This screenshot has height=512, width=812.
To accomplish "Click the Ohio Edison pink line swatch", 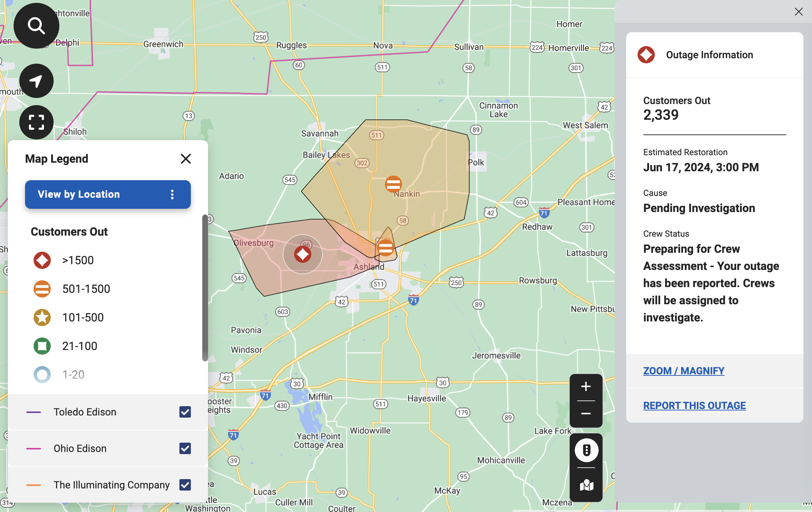I will pos(34,449).
